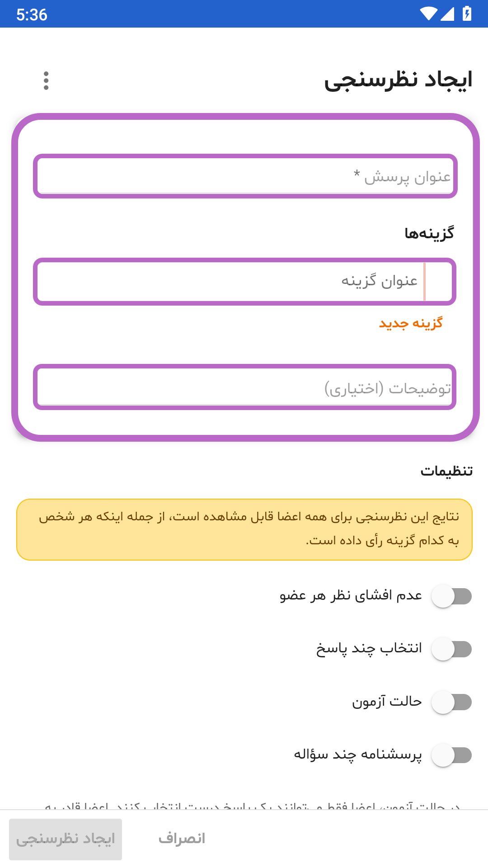Enable the 'انتخاب چند پاسخ' switch
This screenshot has width=488, height=868.
tap(451, 649)
